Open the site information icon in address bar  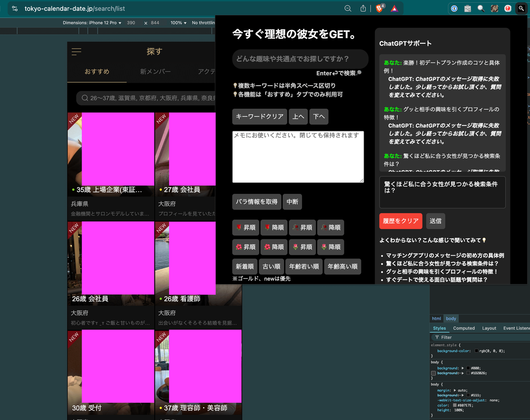(x=15, y=8)
